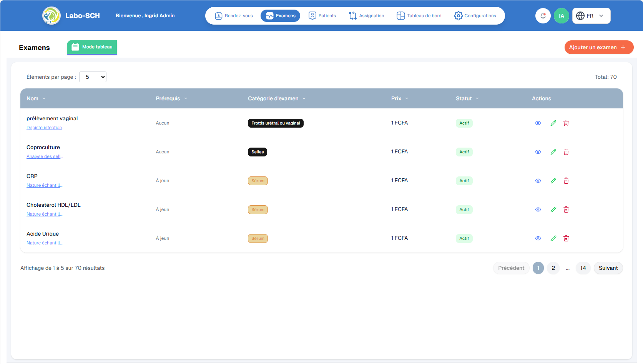Click the Ajouter un examen button
This screenshot has height=364, width=643.
[x=598, y=47]
